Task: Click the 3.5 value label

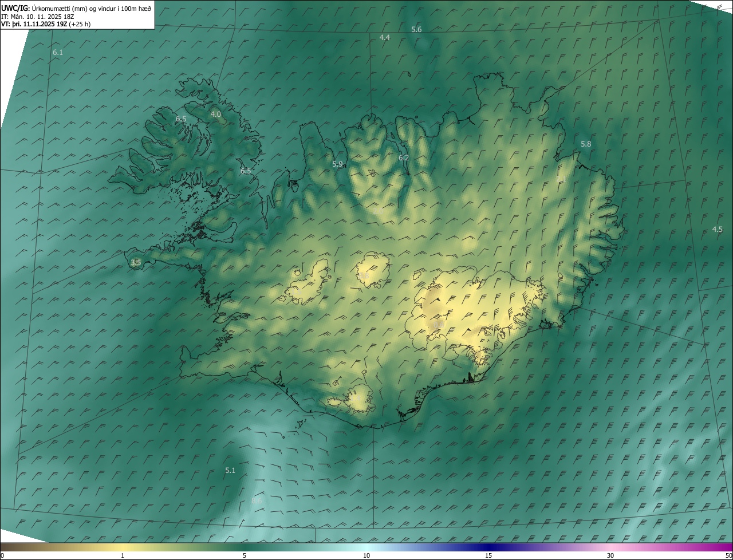Action: coord(136,262)
